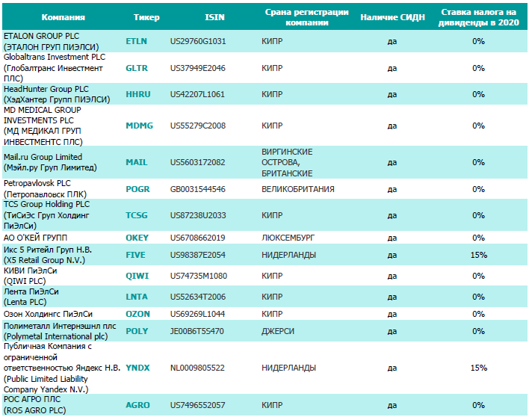Screen dimensions: 529x420
Task: Open the POGR ticker link
Action: coord(137,189)
